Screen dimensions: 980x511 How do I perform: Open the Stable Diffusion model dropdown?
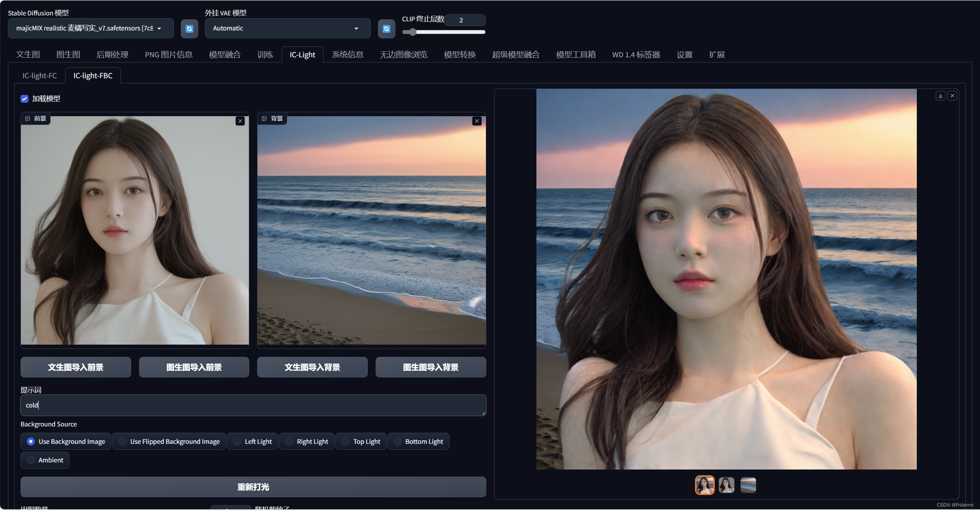(90, 28)
